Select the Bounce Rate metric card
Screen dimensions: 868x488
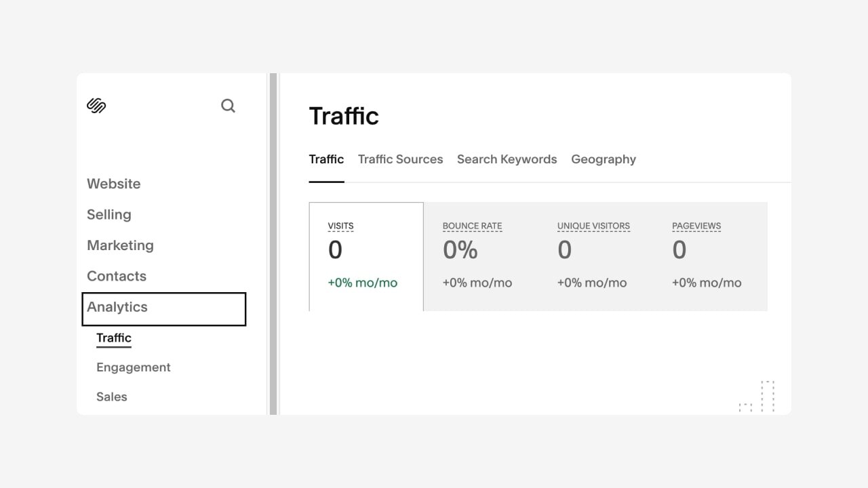click(x=481, y=257)
